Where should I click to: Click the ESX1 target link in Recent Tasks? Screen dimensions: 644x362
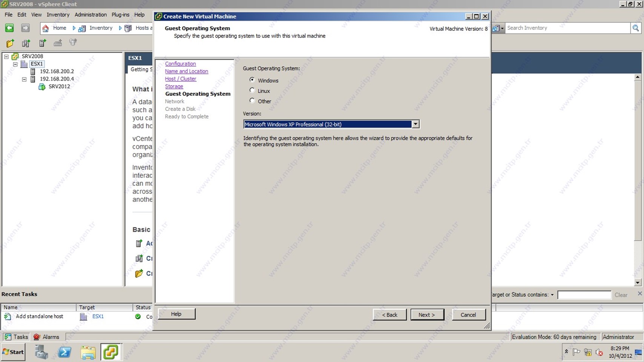coord(98,316)
